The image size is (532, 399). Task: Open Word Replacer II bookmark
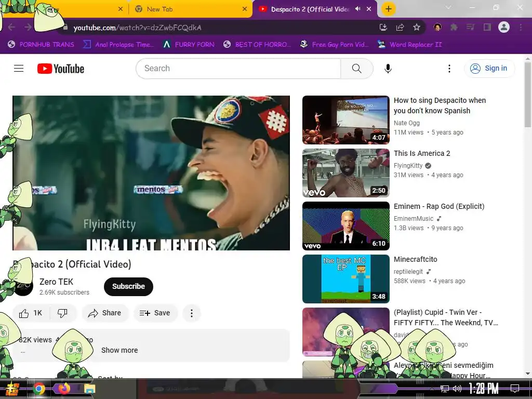409,45
